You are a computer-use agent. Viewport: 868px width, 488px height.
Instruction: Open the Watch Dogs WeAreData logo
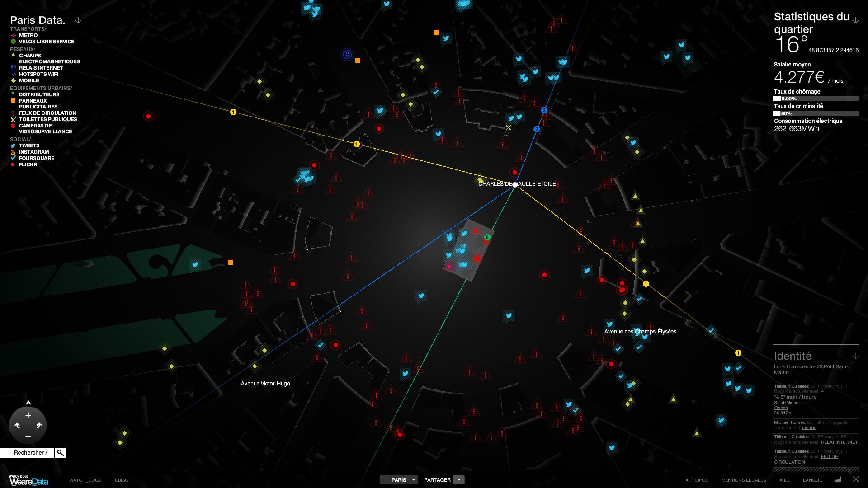tap(28, 480)
